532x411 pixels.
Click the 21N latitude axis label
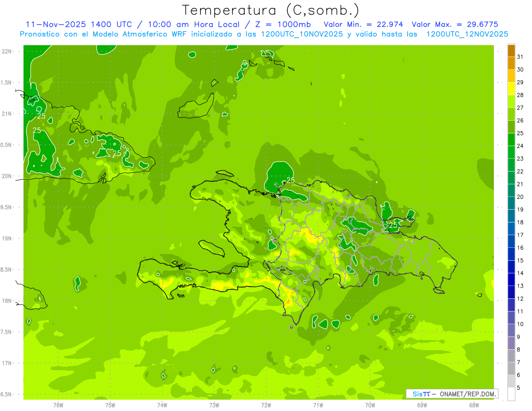coord(7,114)
